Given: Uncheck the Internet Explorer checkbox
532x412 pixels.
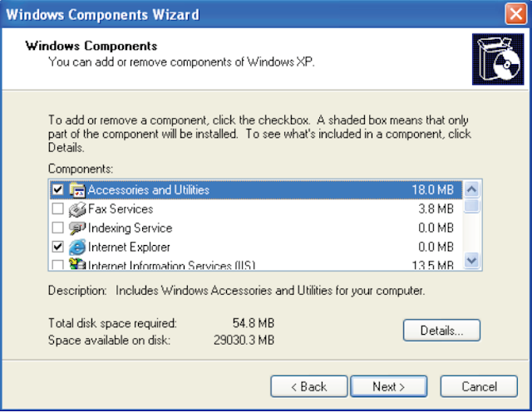Looking at the screenshot, I should (57, 247).
